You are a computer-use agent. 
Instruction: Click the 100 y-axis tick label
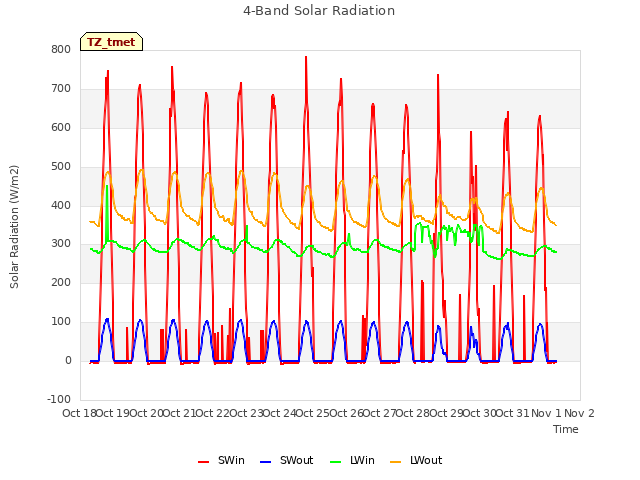coord(61,322)
